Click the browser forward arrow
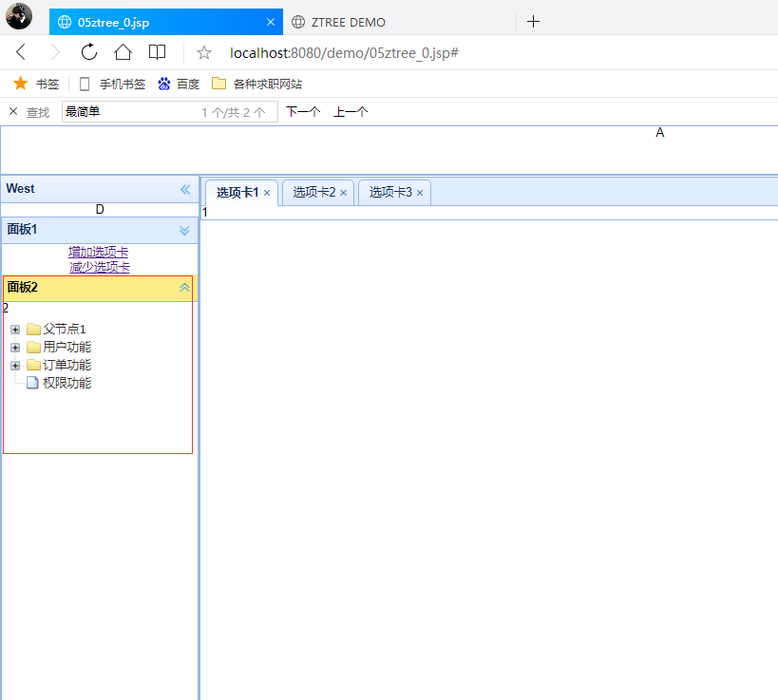The width and height of the screenshot is (778, 700). tap(55, 52)
